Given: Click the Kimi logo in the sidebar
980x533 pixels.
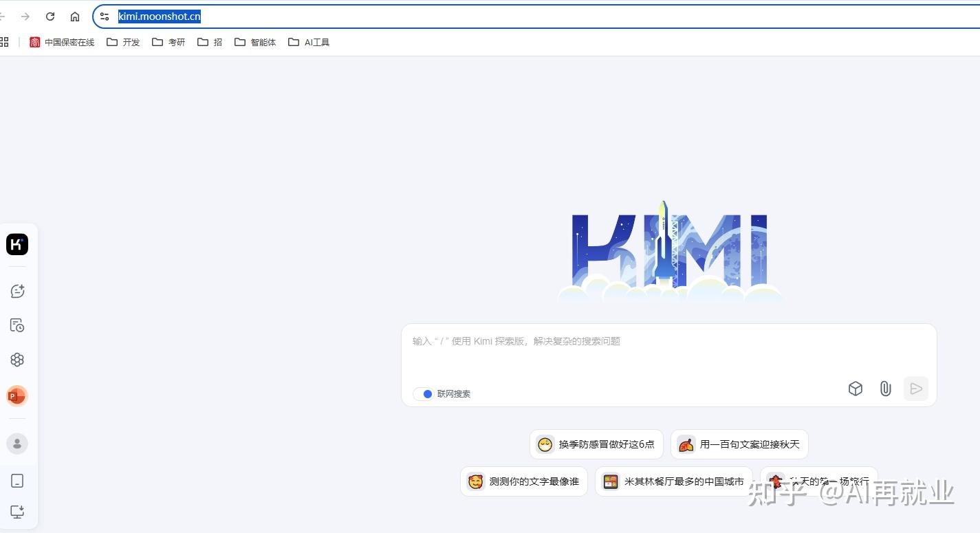Looking at the screenshot, I should tap(17, 244).
